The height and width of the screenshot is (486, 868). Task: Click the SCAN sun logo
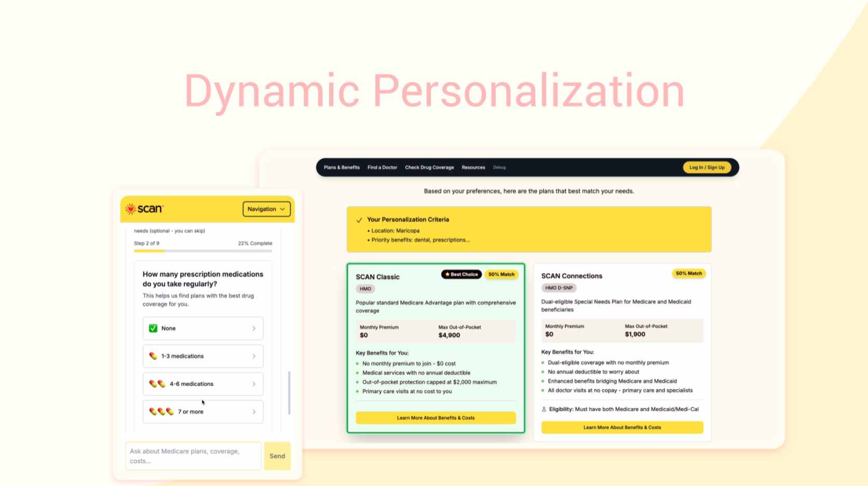click(x=131, y=209)
